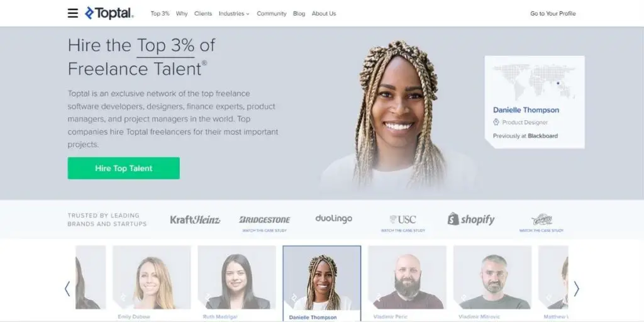Screen dimensions: 644x322
Task: Click the USC logo
Action: (x=402, y=219)
